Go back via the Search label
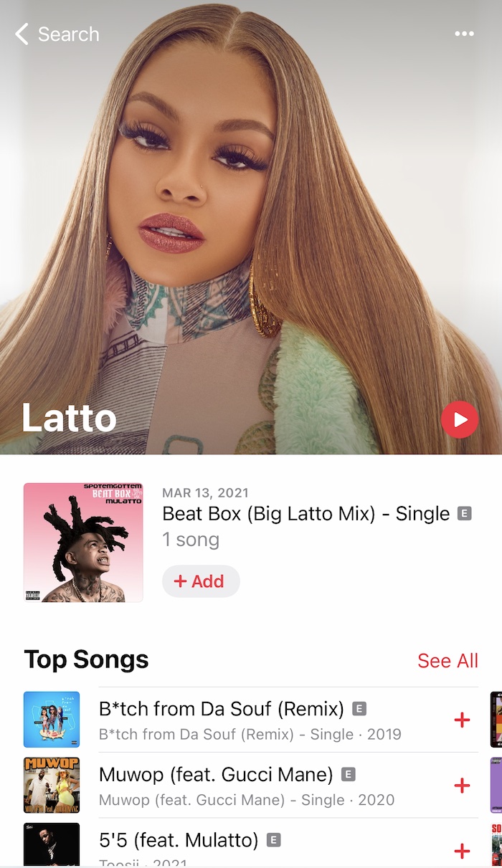 [68, 34]
